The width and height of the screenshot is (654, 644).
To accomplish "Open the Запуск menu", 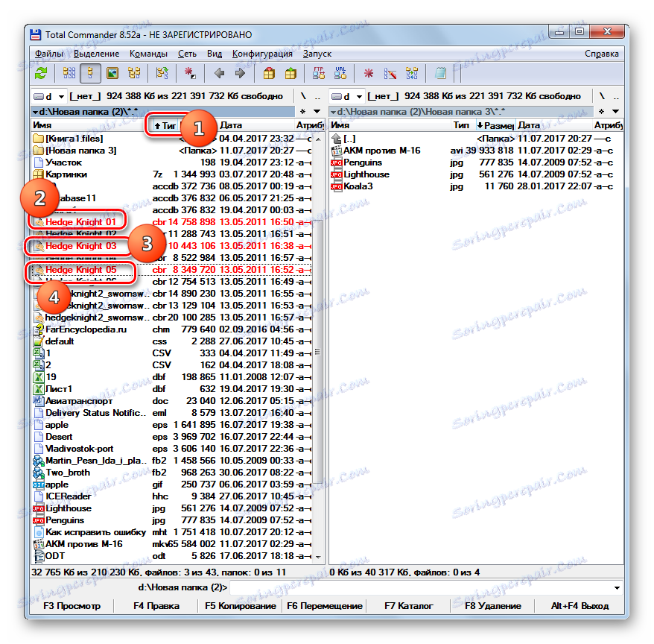I will click(317, 54).
